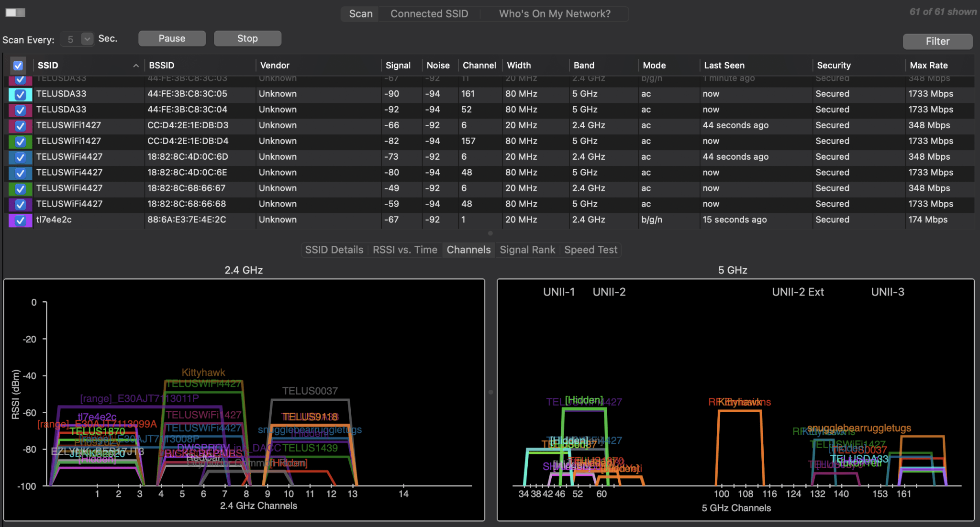Uncheck the TELUSWiFi1427 row with BSSID CC:D4:2E:1E:DB:D4
This screenshot has height=527, width=980.
(x=20, y=142)
